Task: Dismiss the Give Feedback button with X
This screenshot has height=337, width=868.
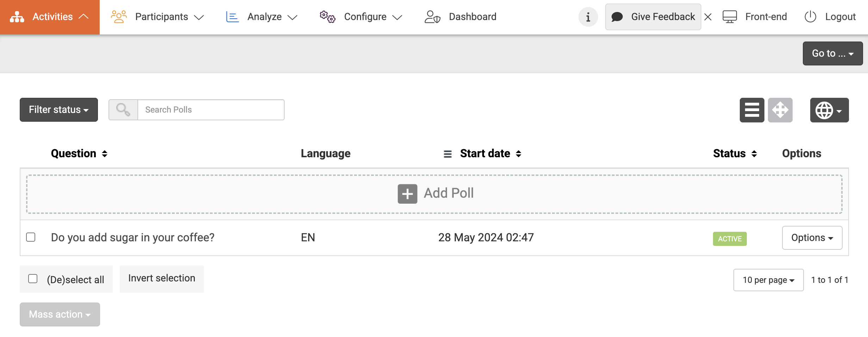Action: 708,17
